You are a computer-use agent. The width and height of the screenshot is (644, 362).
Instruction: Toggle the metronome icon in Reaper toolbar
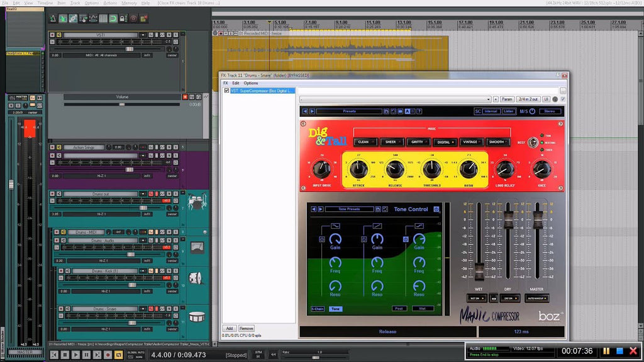(x=52, y=18)
